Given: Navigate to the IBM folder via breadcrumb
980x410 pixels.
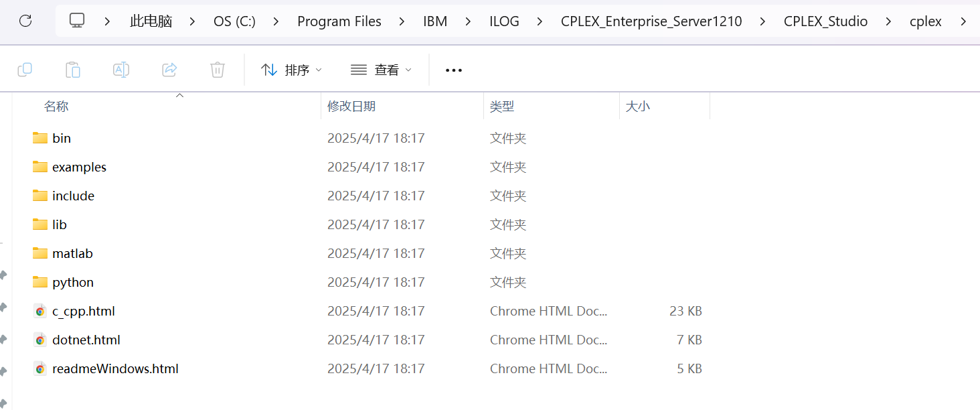Looking at the screenshot, I should (434, 21).
